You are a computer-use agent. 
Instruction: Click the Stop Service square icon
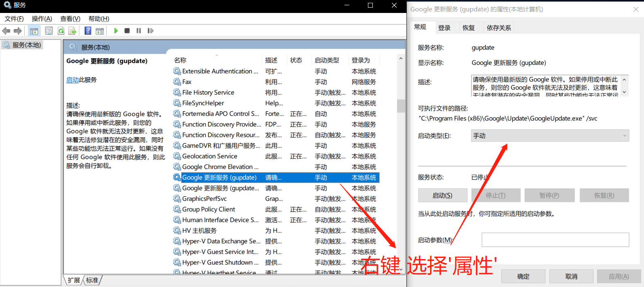[127, 31]
